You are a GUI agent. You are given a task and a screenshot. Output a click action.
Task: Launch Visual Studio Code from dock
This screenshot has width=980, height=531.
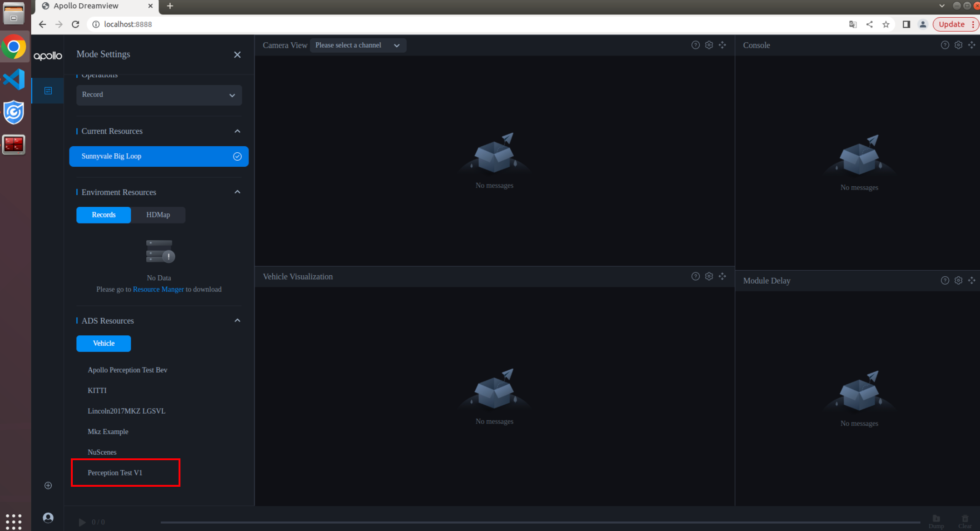[14, 79]
